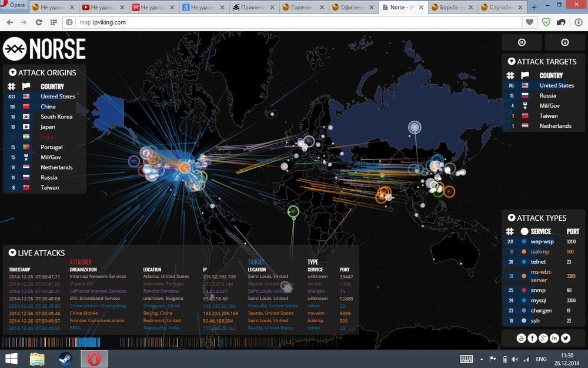
Task: Select ms-wbt-server attack type
Action: 543,276
